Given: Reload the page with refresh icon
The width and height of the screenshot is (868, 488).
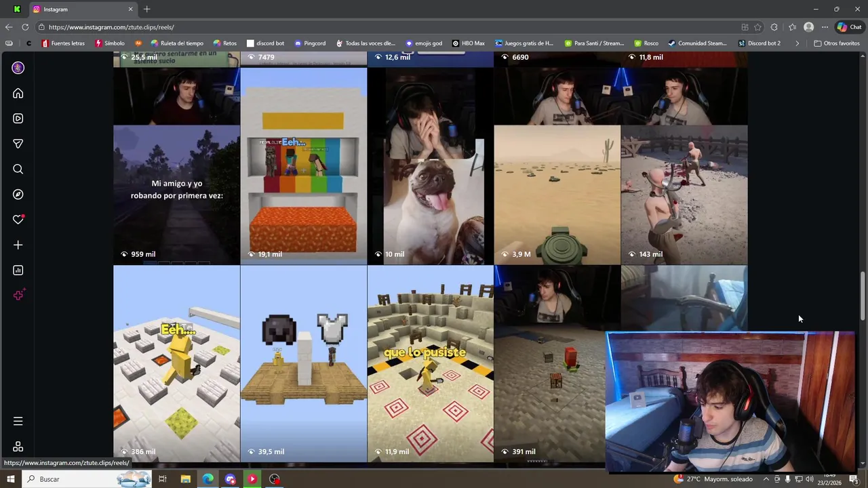Looking at the screenshot, I should pyautogui.click(x=25, y=27).
